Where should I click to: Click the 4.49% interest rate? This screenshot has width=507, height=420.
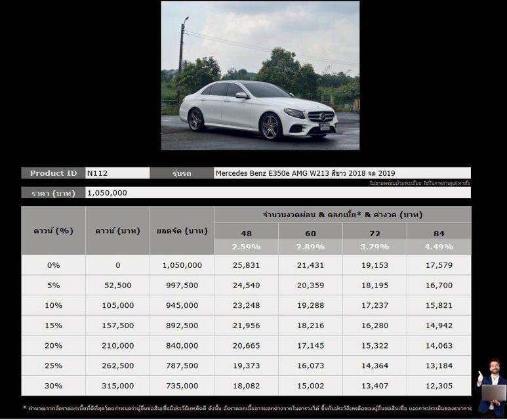tap(439, 247)
